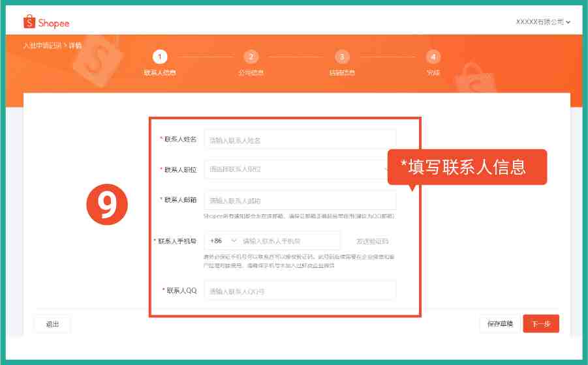The height and width of the screenshot is (365, 588).
Task: Click the 入驻申请记录 breadcrumb link
Action: tap(42, 46)
